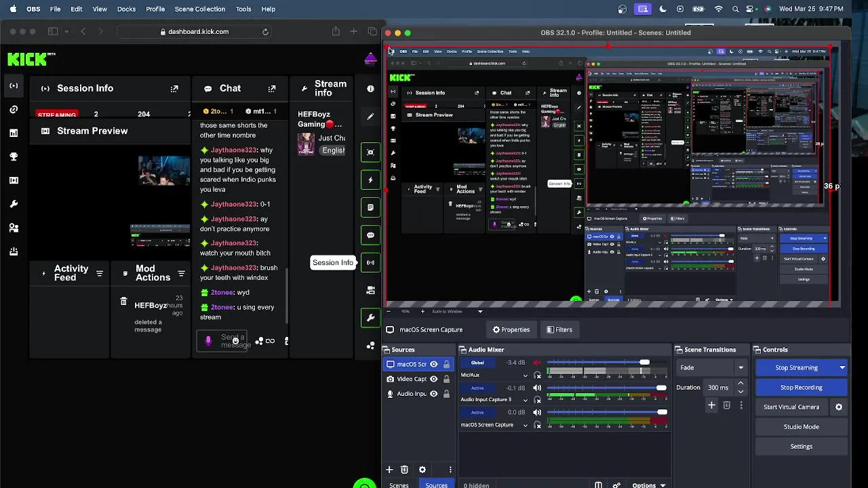Click the pencil edit icon in Kick toolbar
Viewport: 868px width, 488px height.
pos(370,117)
